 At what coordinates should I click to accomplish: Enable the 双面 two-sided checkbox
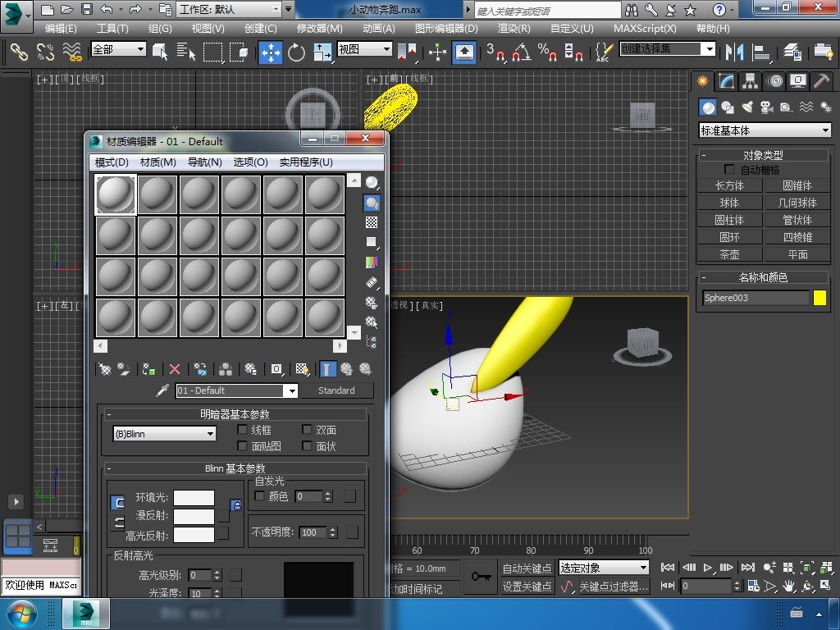pyautogui.click(x=307, y=430)
